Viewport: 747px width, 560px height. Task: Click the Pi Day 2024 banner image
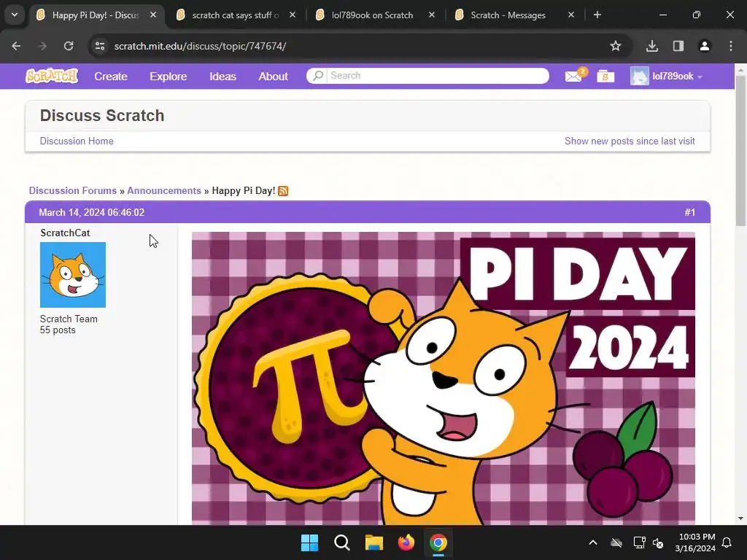(444, 378)
